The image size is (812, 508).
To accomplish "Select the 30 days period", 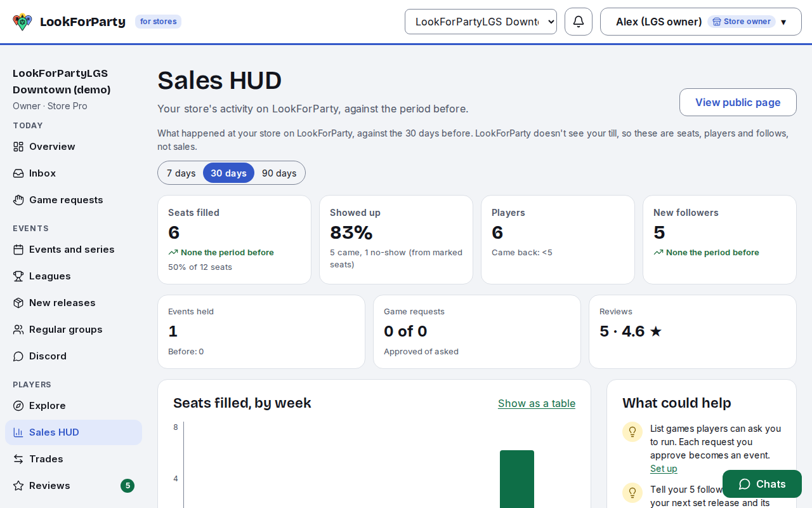I will click(228, 173).
